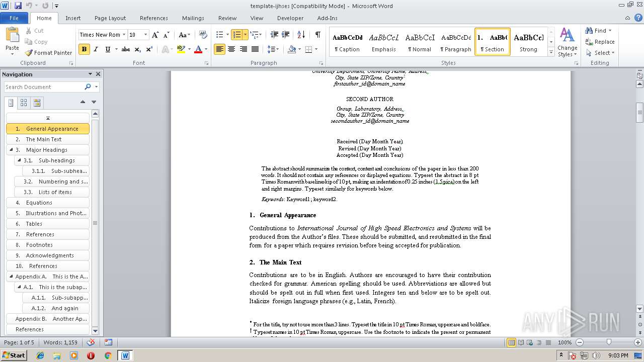
Task: Switch to the Insert tab
Action: coord(73,18)
